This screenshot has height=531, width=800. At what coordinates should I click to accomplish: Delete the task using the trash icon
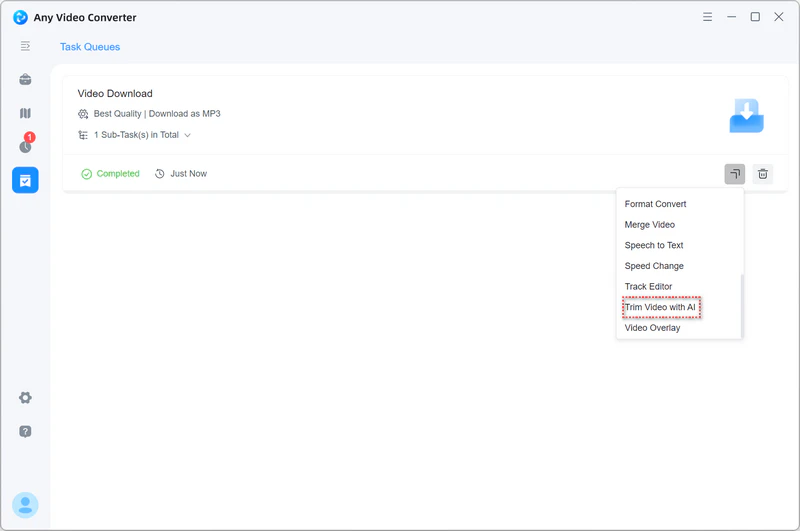tap(763, 174)
